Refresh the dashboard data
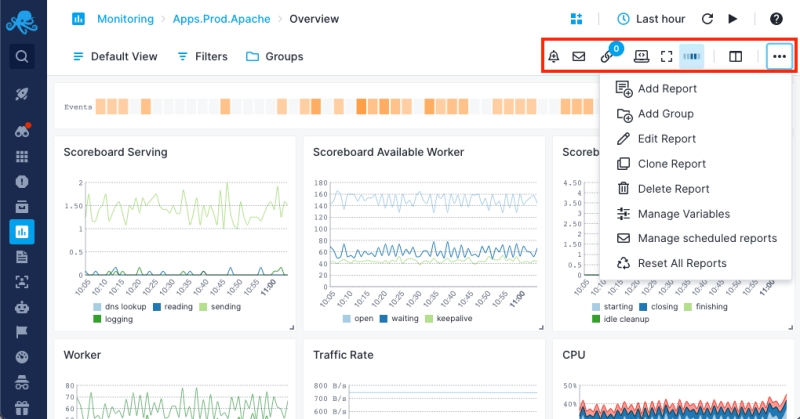Viewport: 800px width, 419px height. pos(707,19)
